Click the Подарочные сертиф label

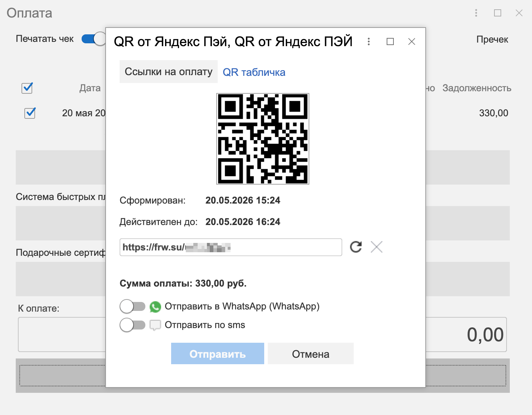61,253
